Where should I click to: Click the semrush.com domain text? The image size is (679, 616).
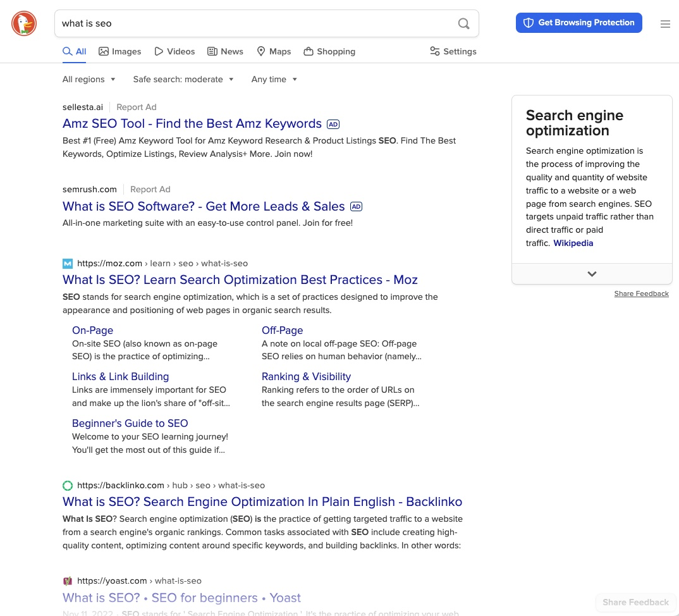[90, 189]
